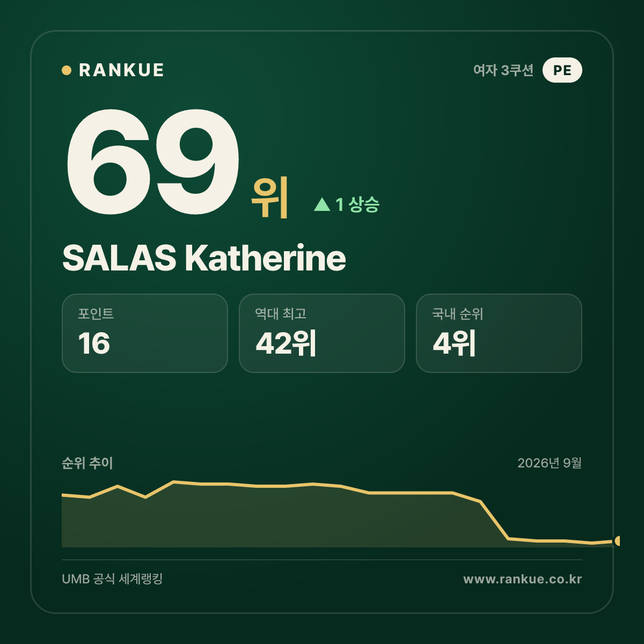Click the player name SALAS Katherine
644x644 pixels.
pyautogui.click(x=204, y=258)
